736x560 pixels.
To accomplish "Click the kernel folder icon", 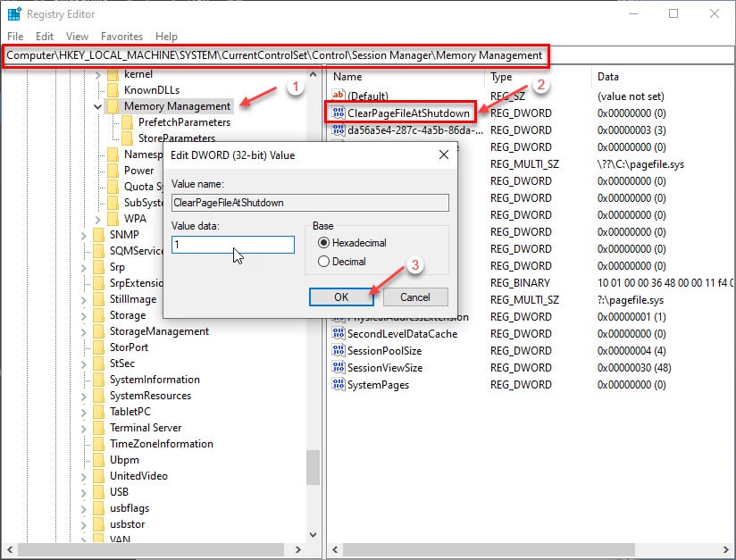I will [x=113, y=74].
